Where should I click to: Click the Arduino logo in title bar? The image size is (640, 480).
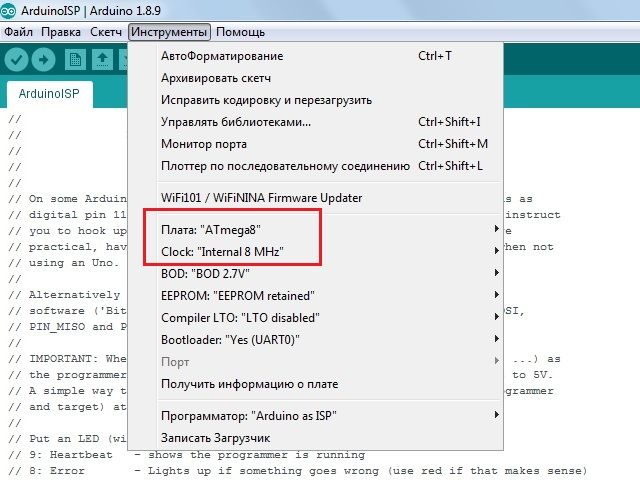(x=7, y=10)
